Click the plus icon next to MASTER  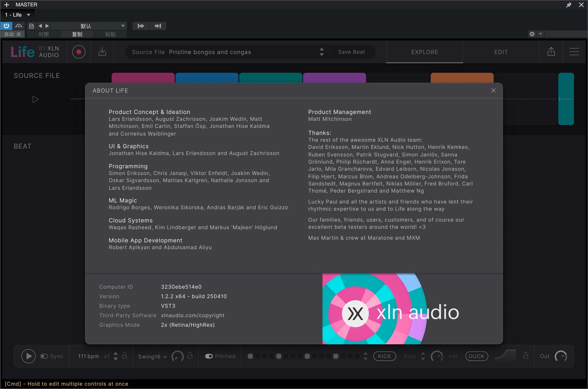tap(7, 5)
